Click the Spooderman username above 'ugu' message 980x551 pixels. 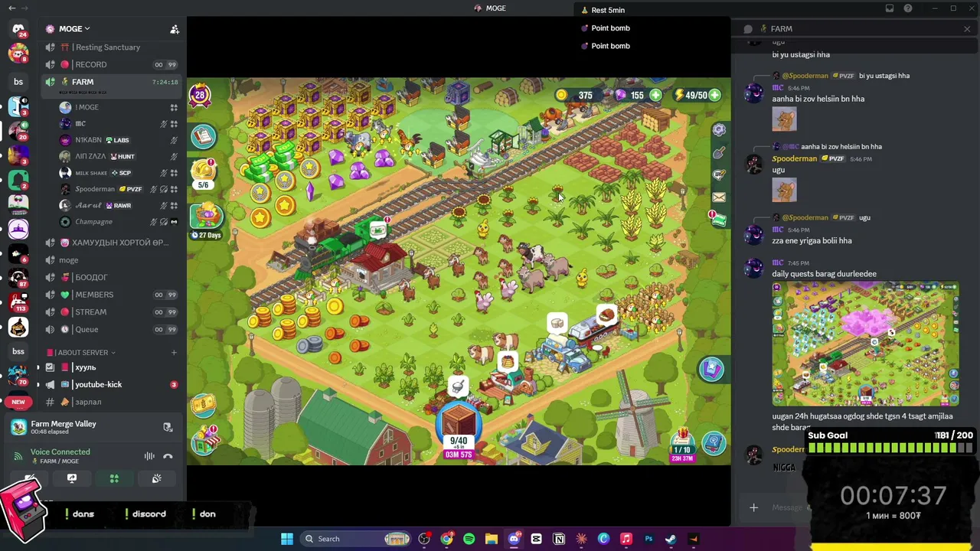(794, 159)
